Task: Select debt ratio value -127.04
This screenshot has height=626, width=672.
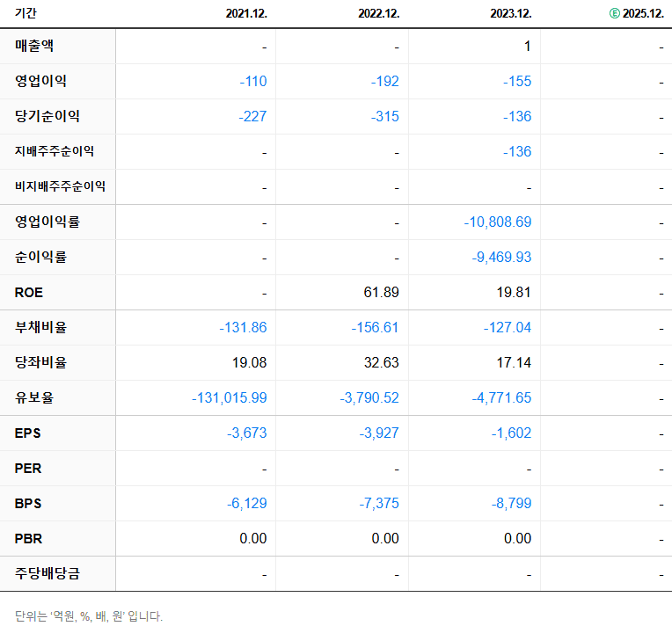Action: click(508, 327)
